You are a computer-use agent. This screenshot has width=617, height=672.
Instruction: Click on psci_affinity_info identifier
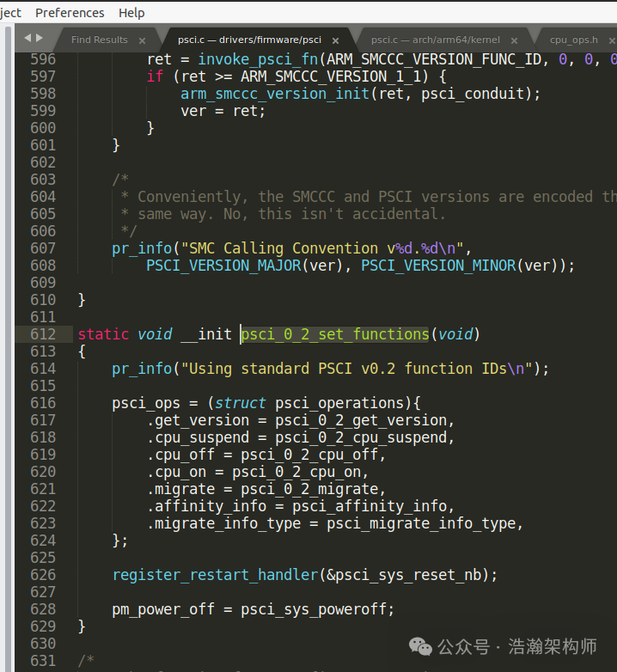(x=370, y=506)
